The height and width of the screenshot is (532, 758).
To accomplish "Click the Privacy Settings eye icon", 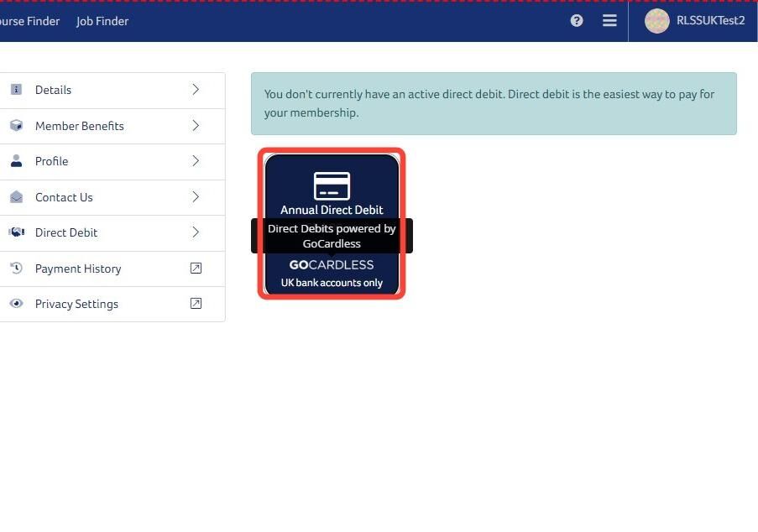I will tap(17, 304).
